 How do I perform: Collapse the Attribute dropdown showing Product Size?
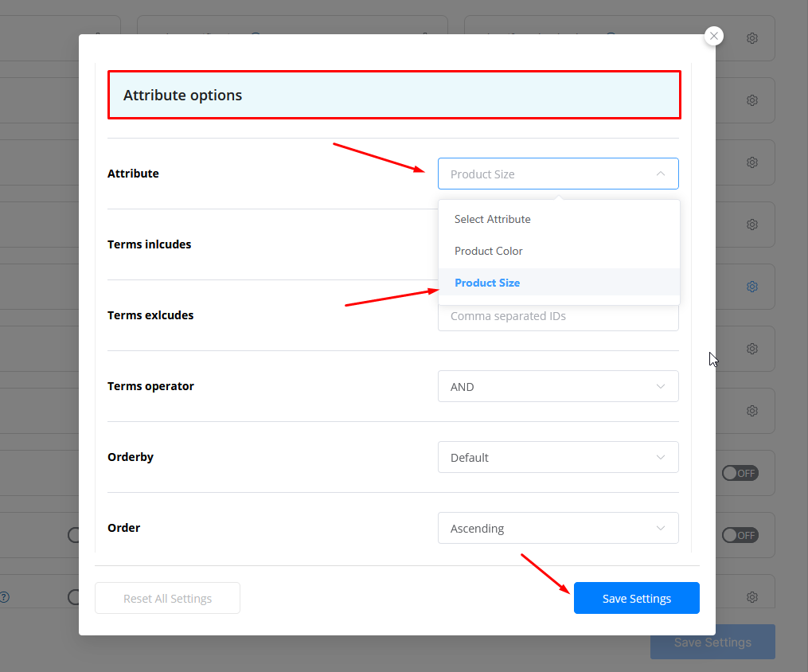click(558, 174)
